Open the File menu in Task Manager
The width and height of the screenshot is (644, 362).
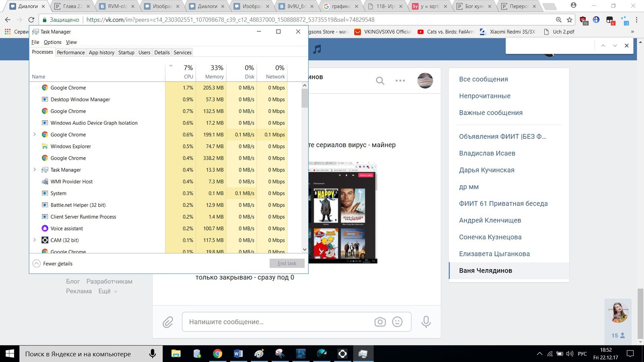(35, 42)
